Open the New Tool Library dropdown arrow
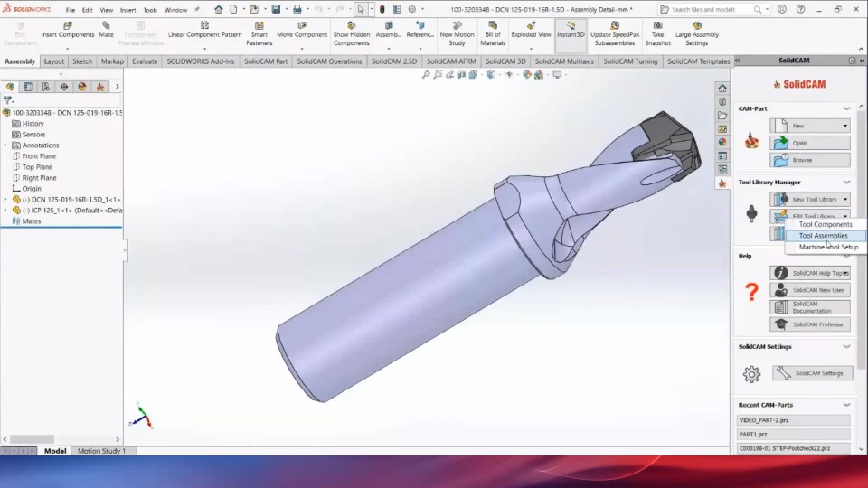 [x=844, y=199]
